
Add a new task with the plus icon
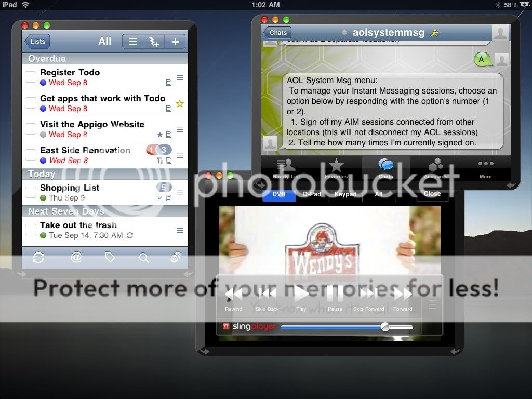click(x=175, y=42)
